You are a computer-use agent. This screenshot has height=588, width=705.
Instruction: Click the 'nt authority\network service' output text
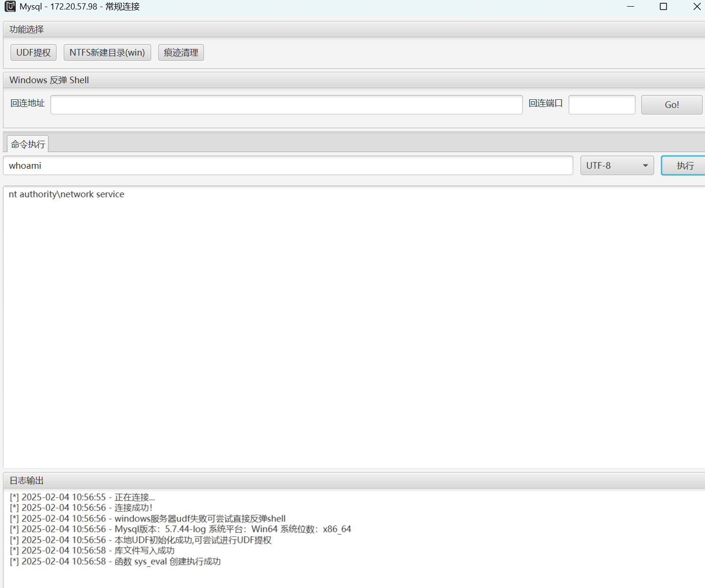coord(67,194)
